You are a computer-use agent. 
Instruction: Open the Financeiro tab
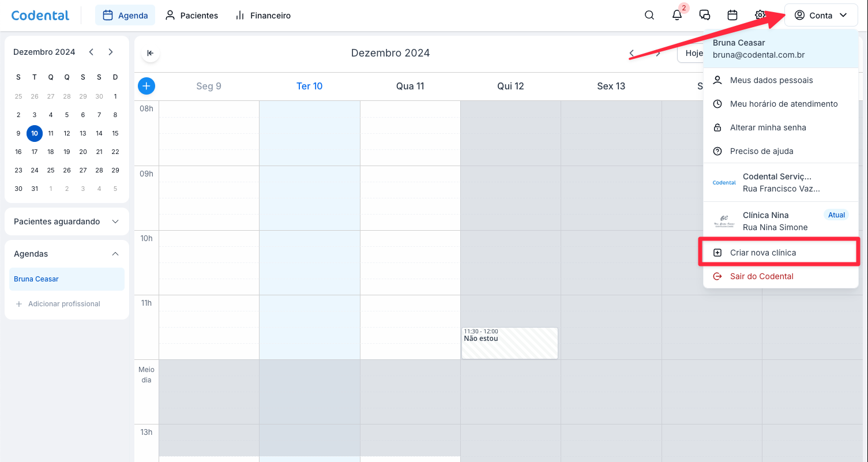(x=263, y=16)
